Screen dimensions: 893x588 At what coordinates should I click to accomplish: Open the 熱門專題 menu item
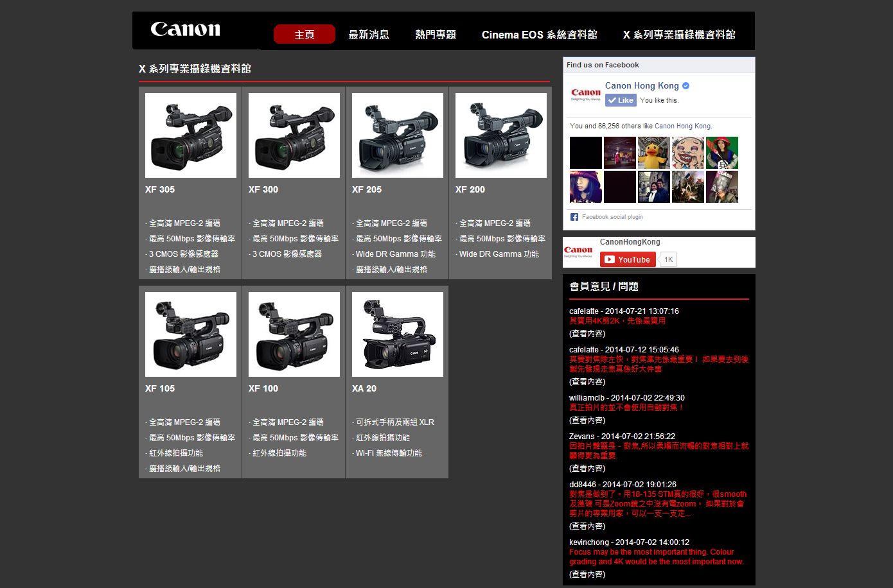pyautogui.click(x=436, y=35)
